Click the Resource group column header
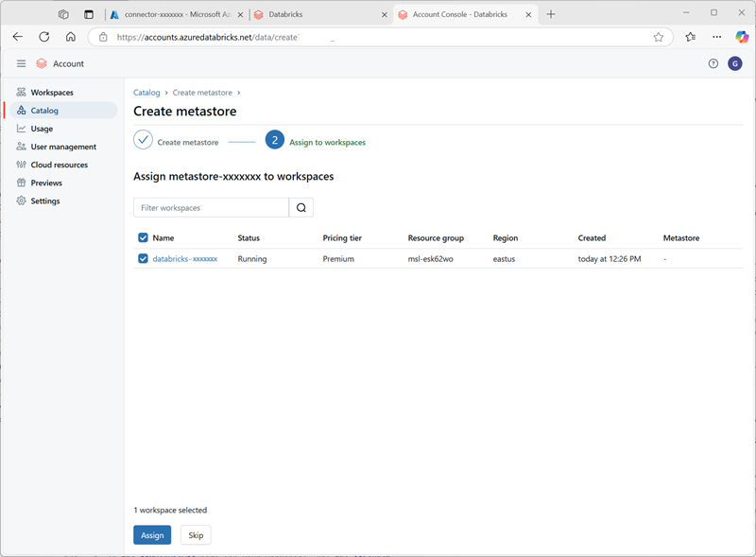 click(x=436, y=238)
